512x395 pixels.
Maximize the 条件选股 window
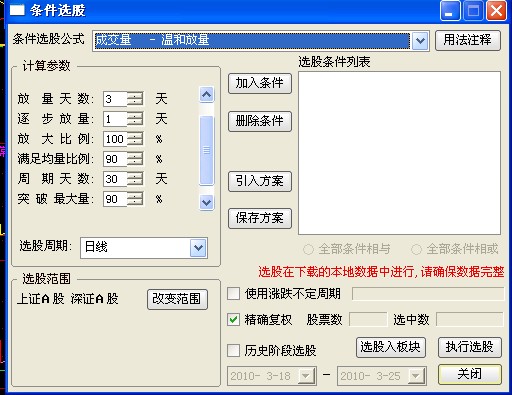[473, 11]
